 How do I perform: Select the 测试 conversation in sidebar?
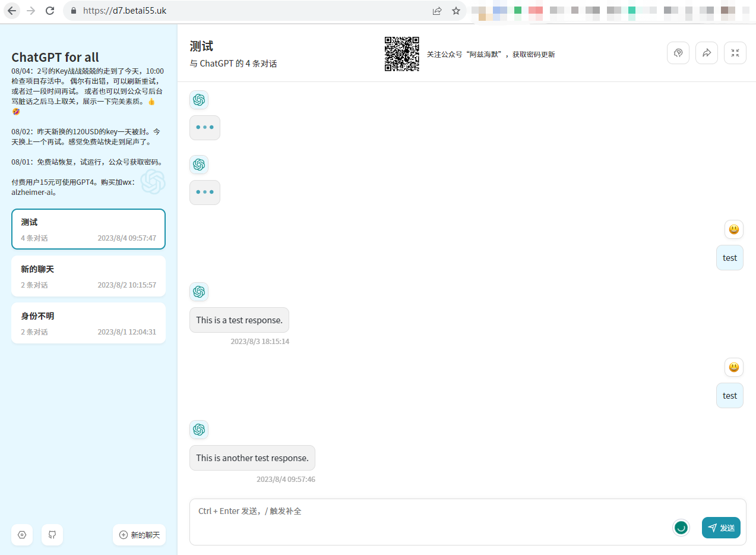click(x=88, y=229)
